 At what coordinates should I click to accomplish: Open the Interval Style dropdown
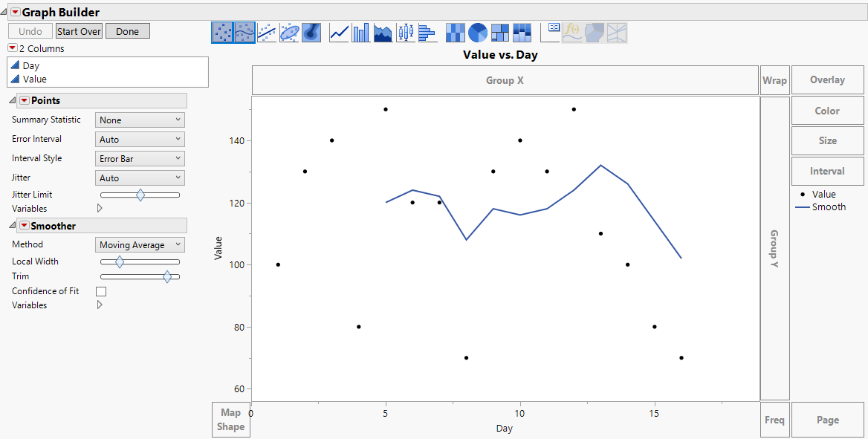(x=140, y=158)
